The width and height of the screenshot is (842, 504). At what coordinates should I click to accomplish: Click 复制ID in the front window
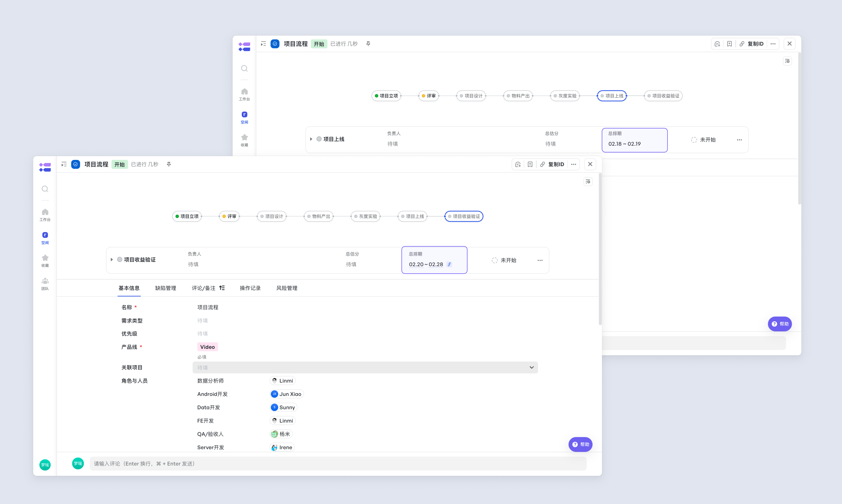[x=552, y=164]
